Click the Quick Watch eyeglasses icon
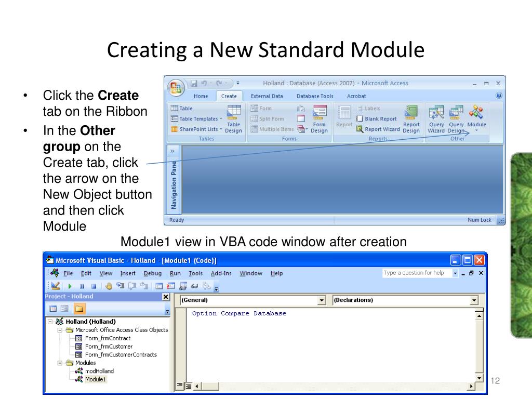This screenshot has height=399, width=532. (x=194, y=286)
